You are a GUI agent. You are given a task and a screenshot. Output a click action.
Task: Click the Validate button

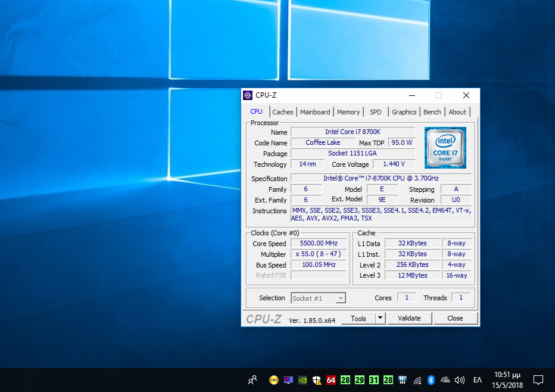pos(409,318)
